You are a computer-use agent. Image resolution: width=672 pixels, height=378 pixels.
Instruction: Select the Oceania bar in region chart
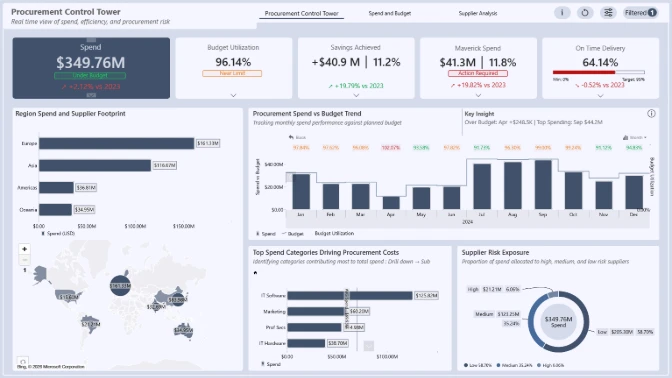[x=55, y=210]
